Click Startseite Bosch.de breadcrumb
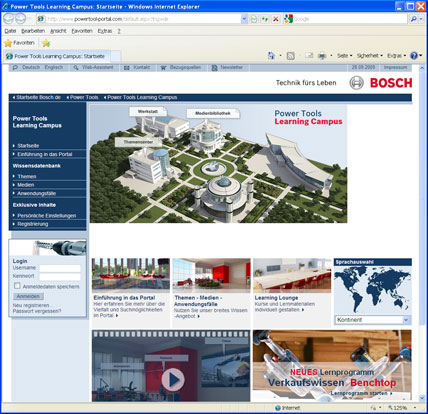Screen dimensions: 428x414 tap(37, 97)
